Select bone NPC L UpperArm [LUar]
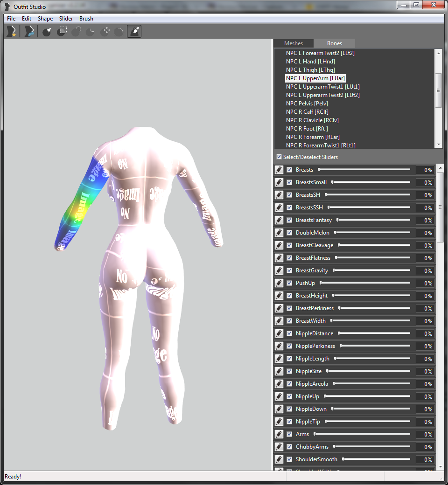Screen dimensions: 448x485 (x=315, y=78)
